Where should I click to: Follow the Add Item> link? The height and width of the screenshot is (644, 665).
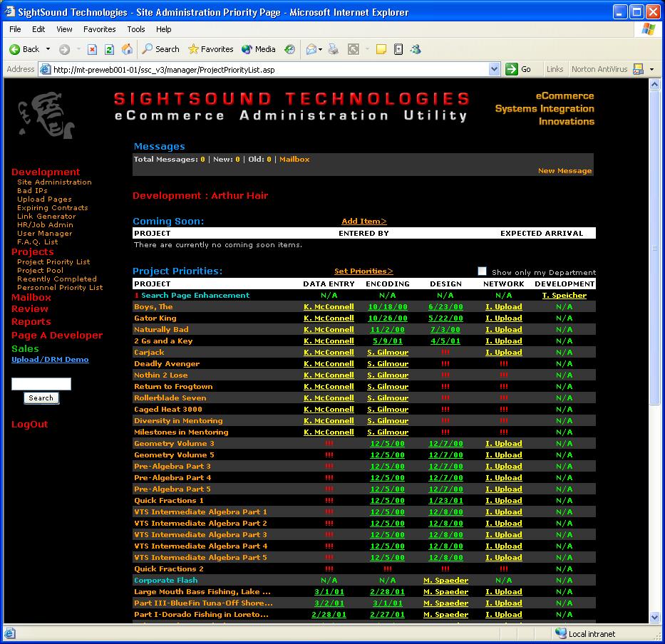(364, 222)
